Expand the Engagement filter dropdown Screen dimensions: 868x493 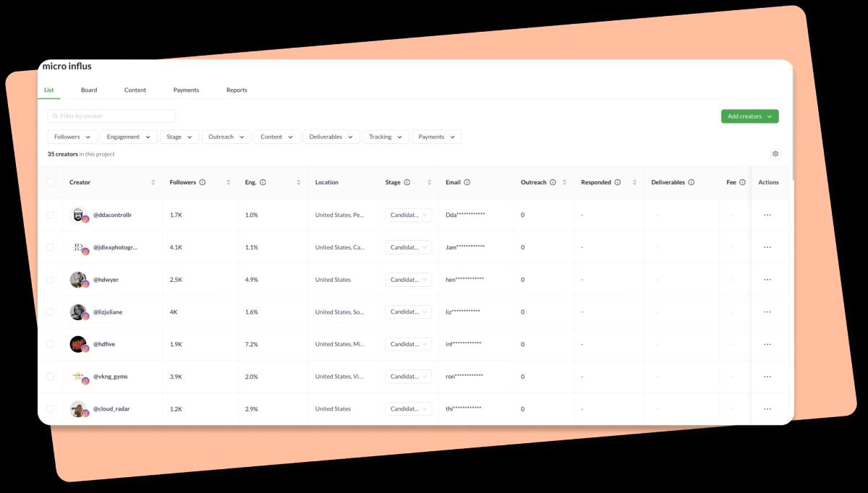129,137
